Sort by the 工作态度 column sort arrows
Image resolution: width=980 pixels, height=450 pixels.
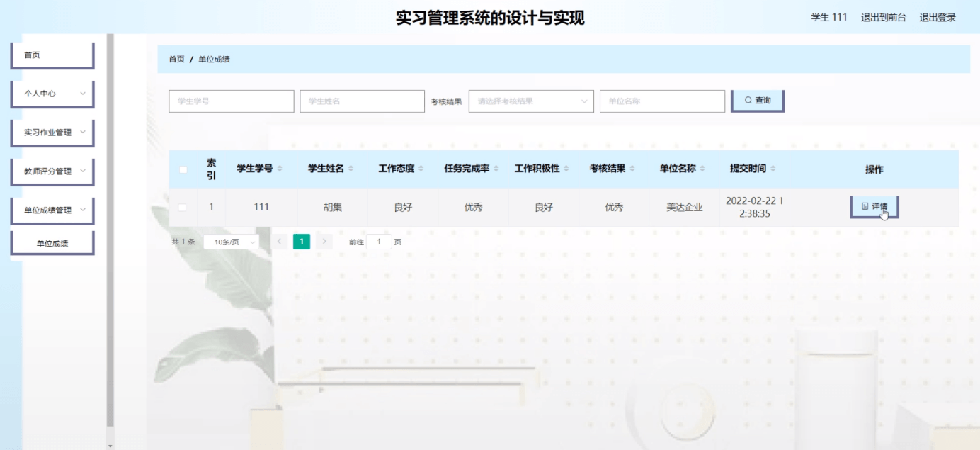click(x=421, y=169)
